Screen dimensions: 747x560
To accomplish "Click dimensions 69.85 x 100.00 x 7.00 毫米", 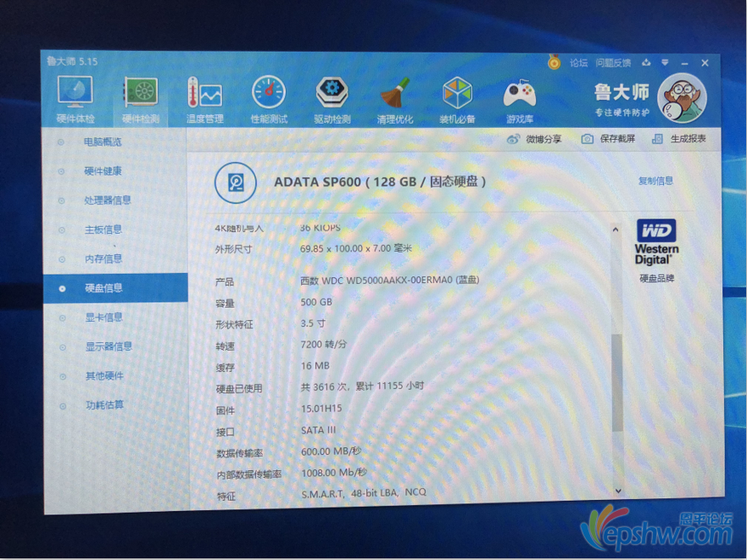I will 356,248.
